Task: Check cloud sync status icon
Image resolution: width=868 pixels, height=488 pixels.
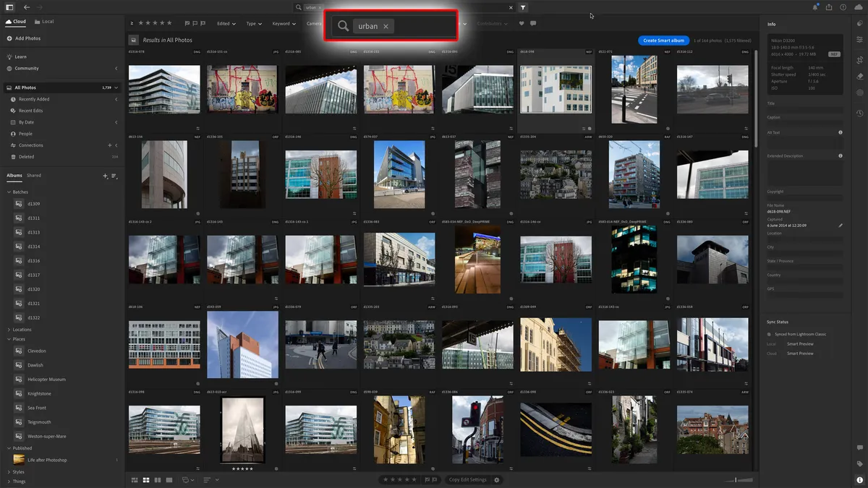Action: [x=858, y=7]
